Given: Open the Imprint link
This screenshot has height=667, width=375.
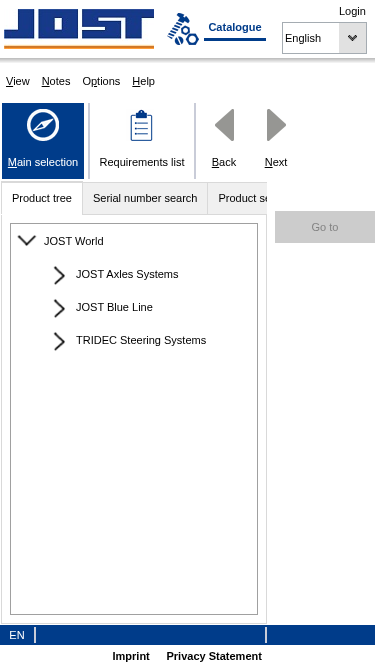Looking at the screenshot, I should (131, 656).
